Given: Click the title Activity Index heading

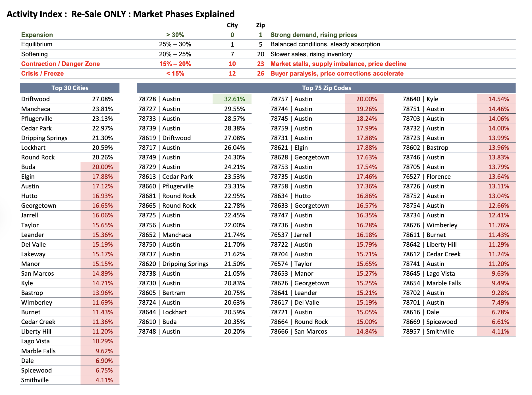Looking at the screenshot, I should click(x=120, y=14).
